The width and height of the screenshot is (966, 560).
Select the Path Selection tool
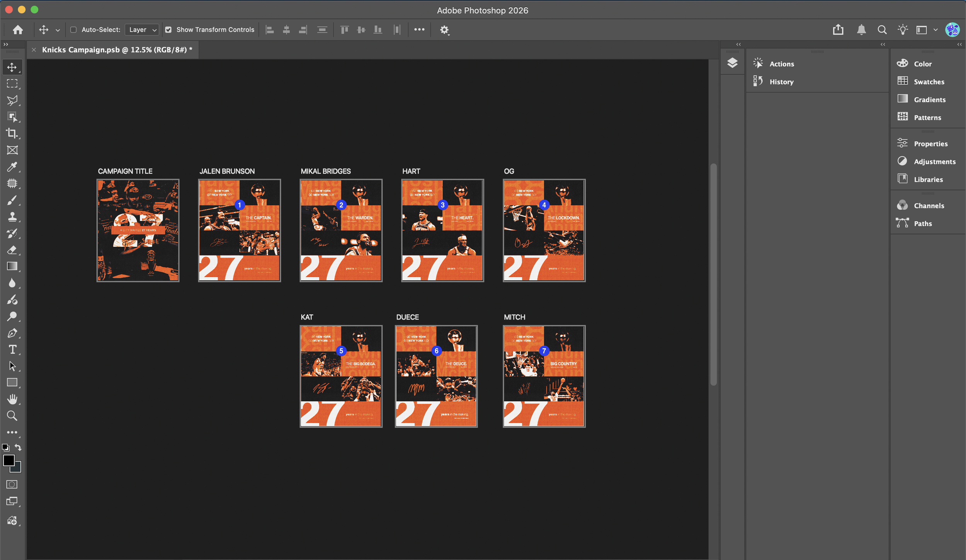pos(12,366)
